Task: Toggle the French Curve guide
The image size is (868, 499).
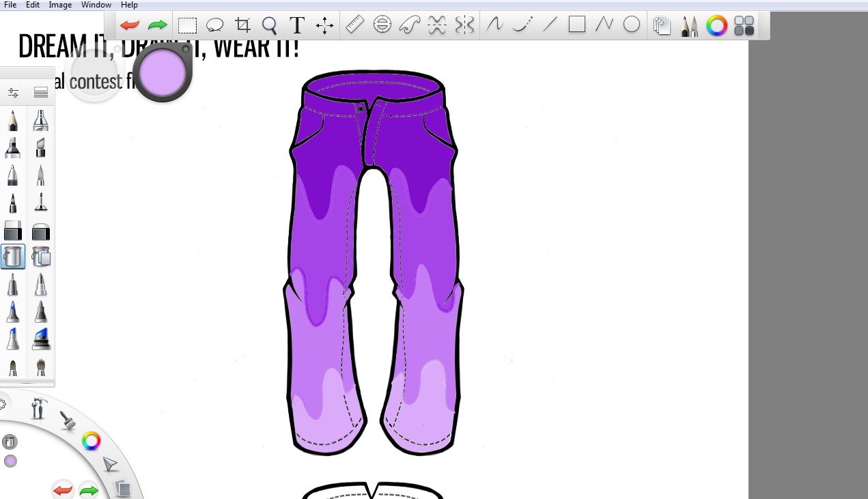Action: point(409,26)
